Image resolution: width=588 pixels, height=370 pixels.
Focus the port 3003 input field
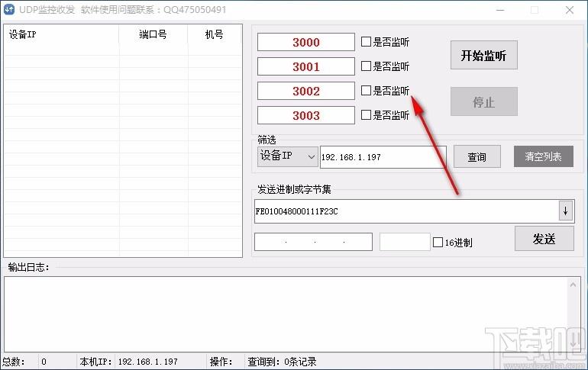pyautogui.click(x=306, y=115)
